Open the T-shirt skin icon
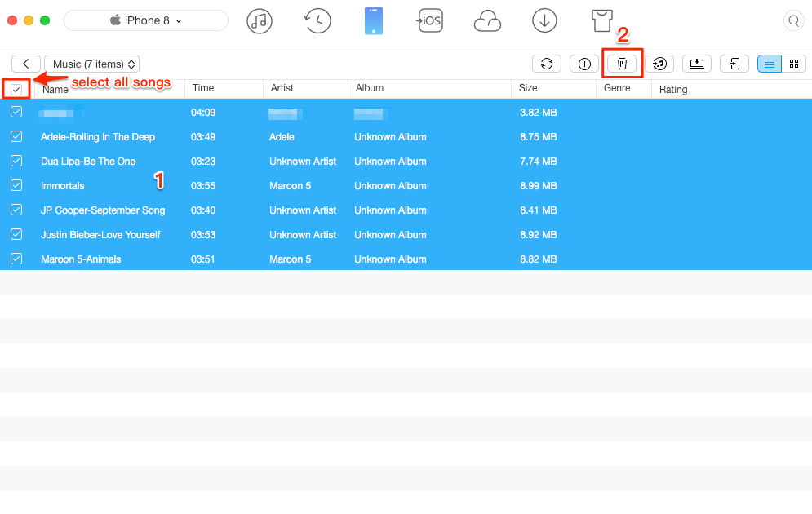Viewport: 812px width, 514px height. coord(601,21)
